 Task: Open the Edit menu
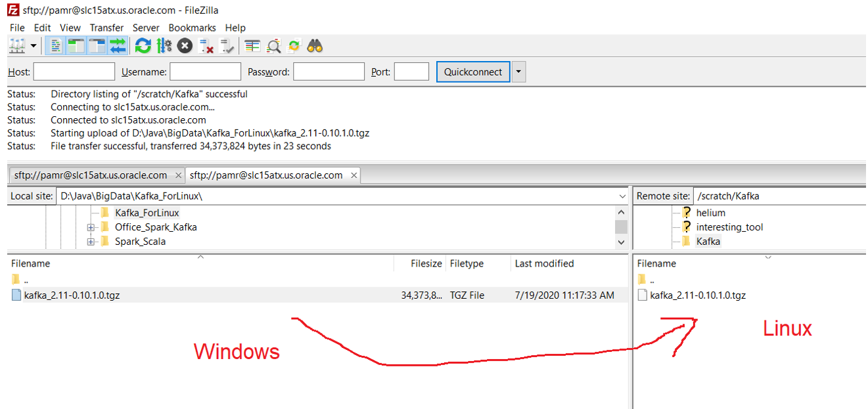coord(42,28)
